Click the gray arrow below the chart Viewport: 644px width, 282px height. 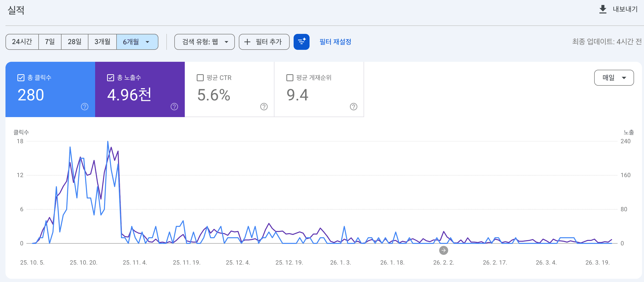[444, 250]
